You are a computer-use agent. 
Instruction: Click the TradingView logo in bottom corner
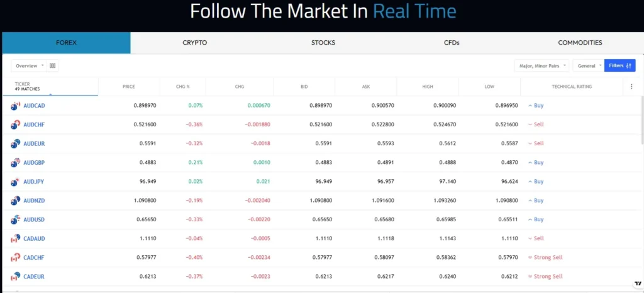(x=638, y=284)
